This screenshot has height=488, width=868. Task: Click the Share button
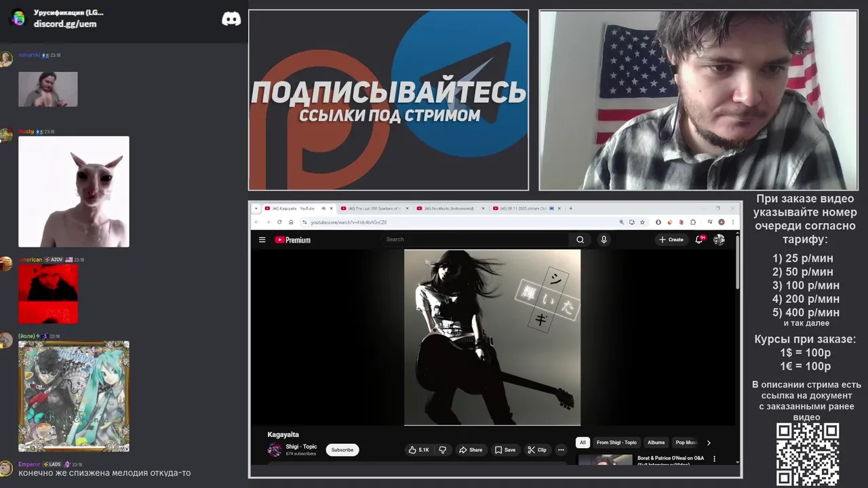tap(471, 449)
